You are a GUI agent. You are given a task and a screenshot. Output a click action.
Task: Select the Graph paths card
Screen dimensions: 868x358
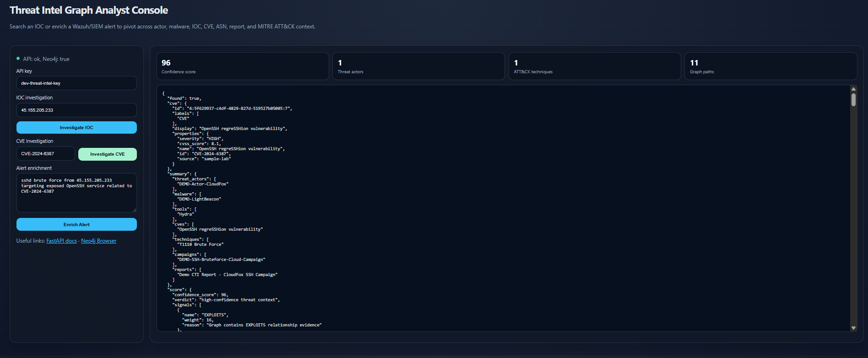coord(770,66)
